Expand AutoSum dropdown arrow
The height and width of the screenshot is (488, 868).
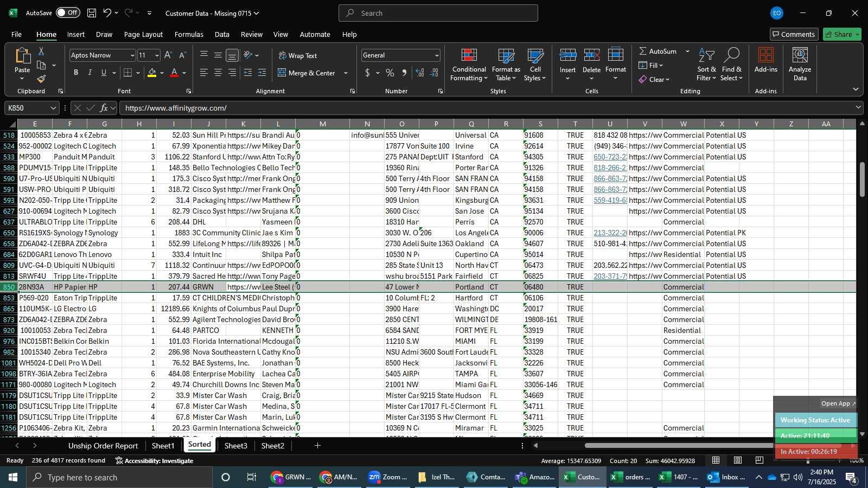click(x=687, y=51)
